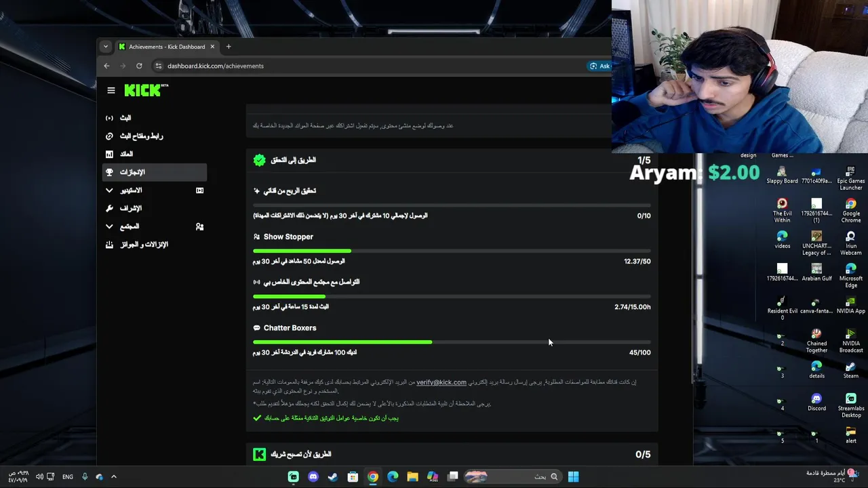Click the K icon of partner path section
Image resolution: width=868 pixels, height=488 pixels.
259,455
